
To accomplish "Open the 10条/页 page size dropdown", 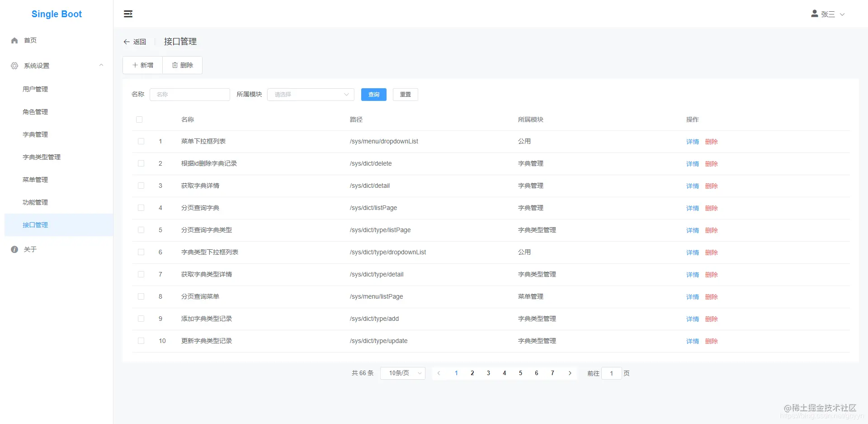I will (x=402, y=373).
